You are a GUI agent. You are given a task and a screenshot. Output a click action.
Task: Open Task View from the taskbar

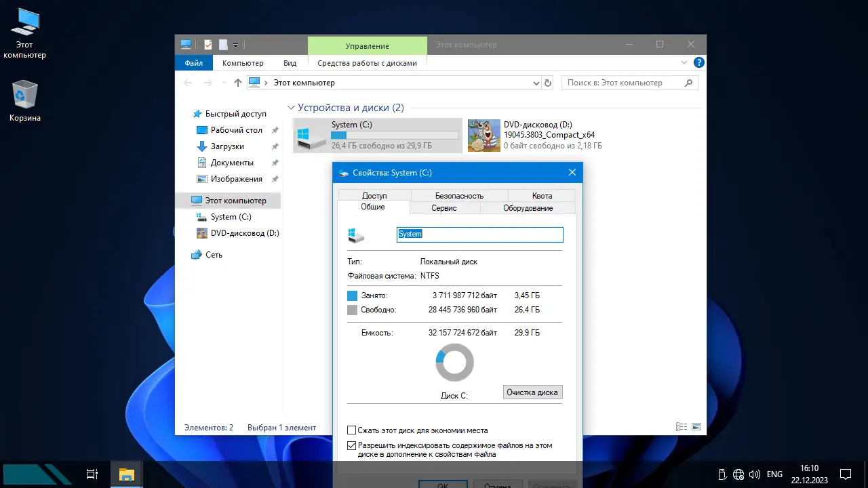click(x=93, y=474)
